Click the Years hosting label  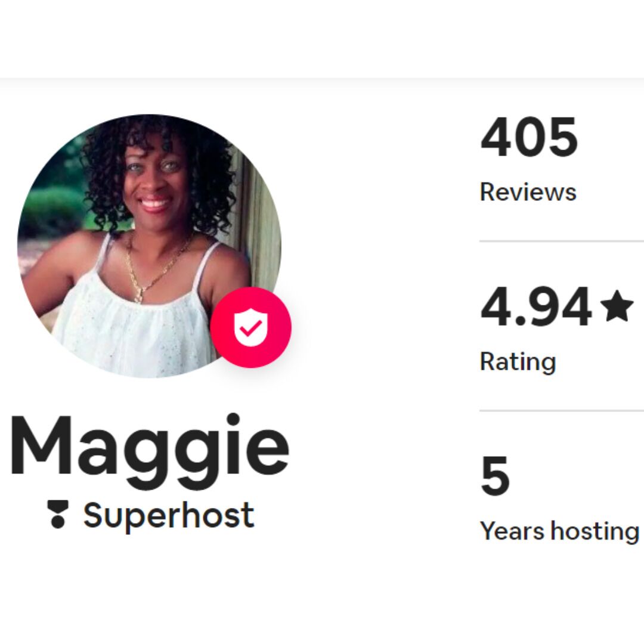point(560,531)
